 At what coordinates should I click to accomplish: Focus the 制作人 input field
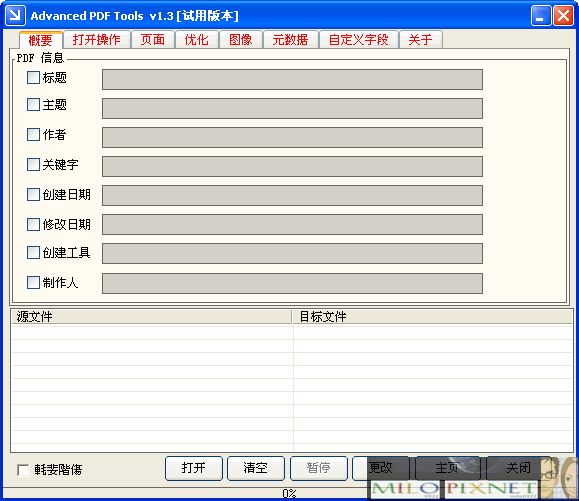click(292, 283)
